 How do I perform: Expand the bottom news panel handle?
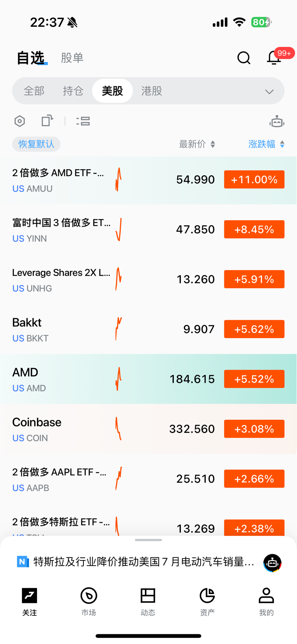[148, 540]
